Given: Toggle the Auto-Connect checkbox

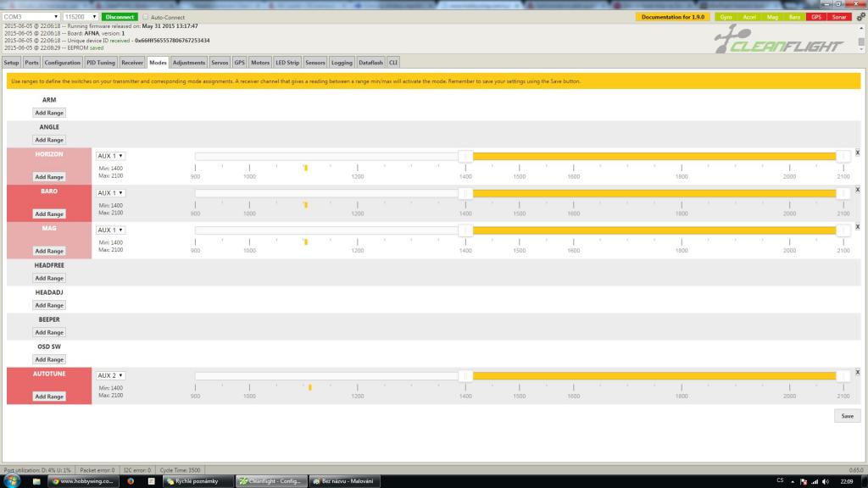Looking at the screenshot, I should [x=146, y=17].
